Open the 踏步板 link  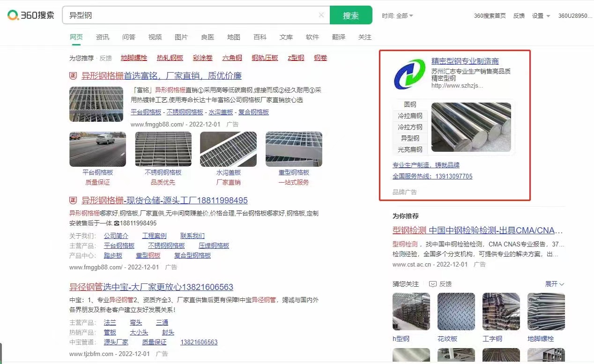click(113, 255)
